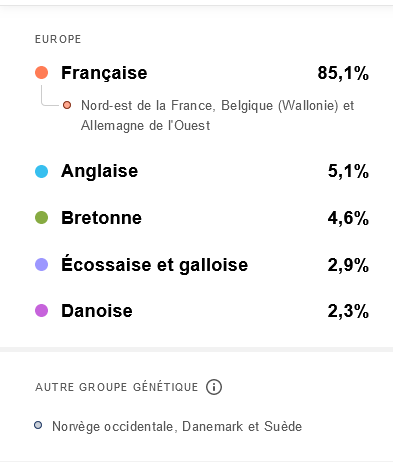Click the 85,1% Française percentage
This screenshot has width=393, height=462.
point(343,73)
